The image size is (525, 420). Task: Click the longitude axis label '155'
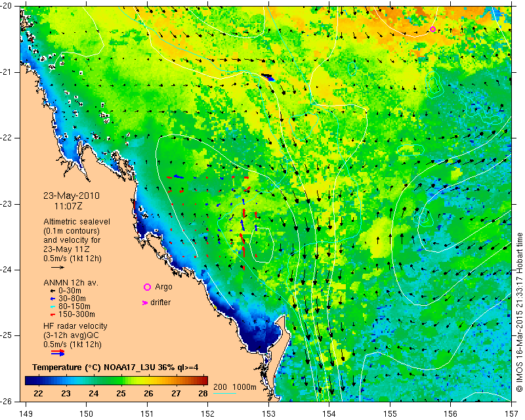[x=390, y=414]
